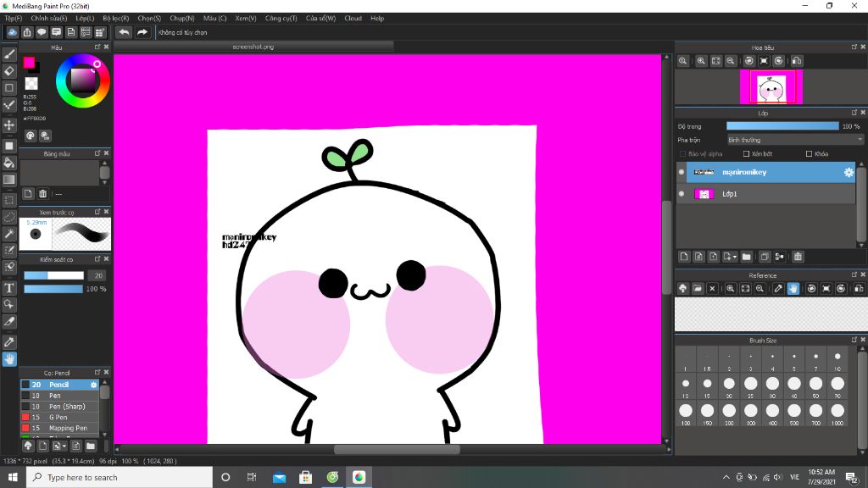Open settings gear on maniromikey layer
Viewport: 868px width, 488px height.
tap(848, 172)
